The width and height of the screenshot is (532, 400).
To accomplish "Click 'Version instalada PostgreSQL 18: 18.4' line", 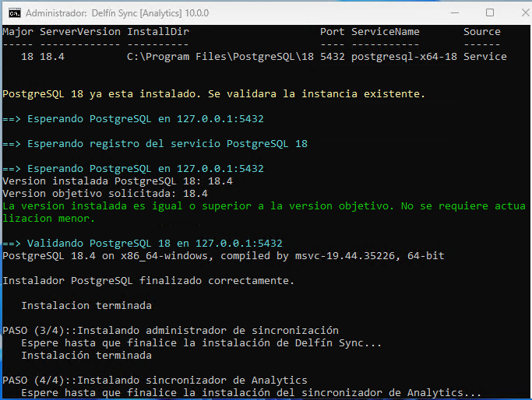I will (x=118, y=181).
